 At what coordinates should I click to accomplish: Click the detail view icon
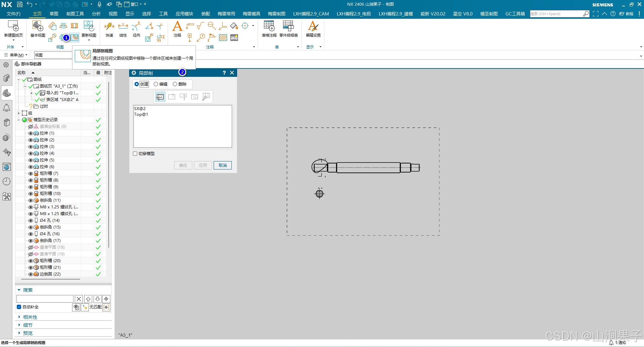coord(52,38)
